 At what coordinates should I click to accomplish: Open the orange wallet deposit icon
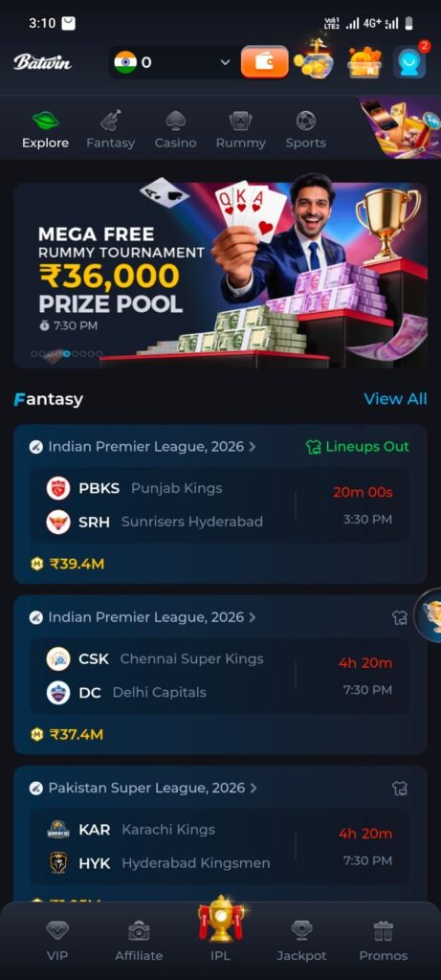pos(265,62)
